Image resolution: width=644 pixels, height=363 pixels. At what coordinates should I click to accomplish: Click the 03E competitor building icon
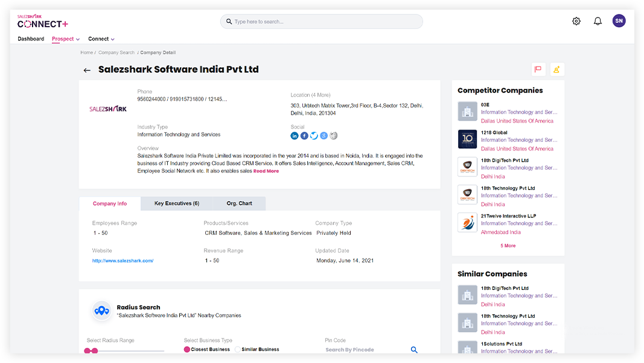467,111
